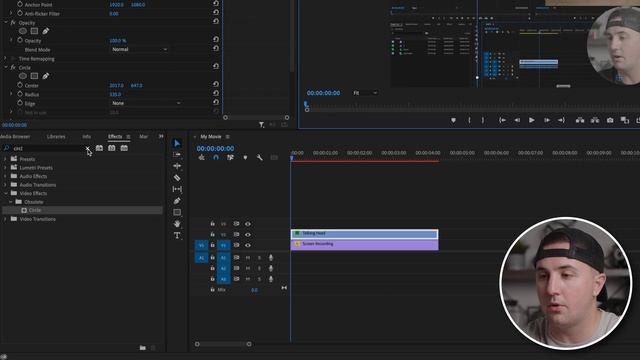Step forward one frame in program monitor
The width and height of the screenshot is (640, 360).
tap(547, 120)
